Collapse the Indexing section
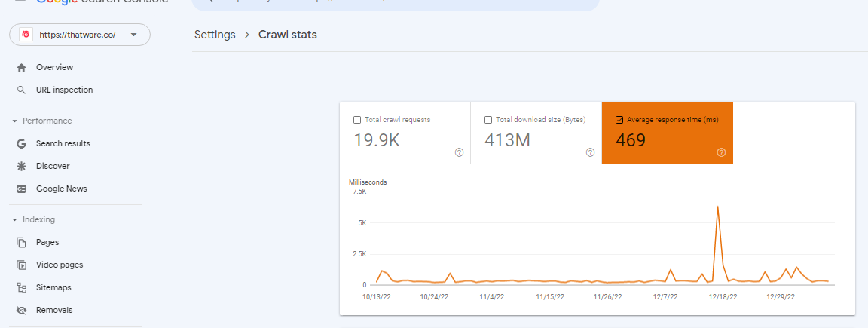 coord(15,220)
